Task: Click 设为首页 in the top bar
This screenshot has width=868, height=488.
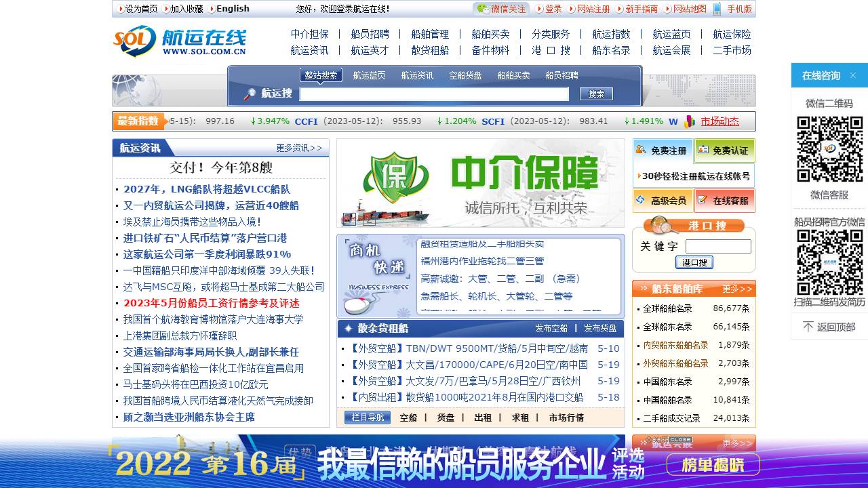Action: (x=141, y=9)
